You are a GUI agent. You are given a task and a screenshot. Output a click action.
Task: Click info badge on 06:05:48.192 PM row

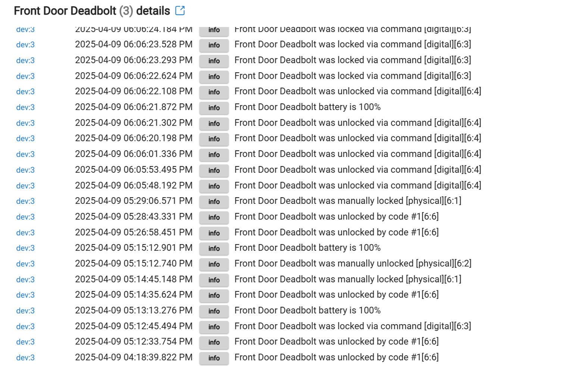214,186
